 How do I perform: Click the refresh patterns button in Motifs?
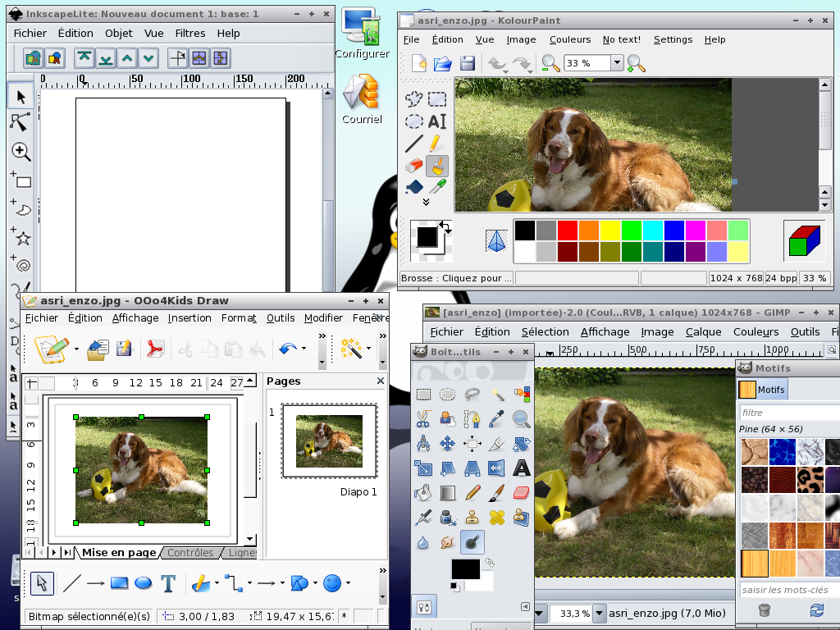[x=817, y=609]
